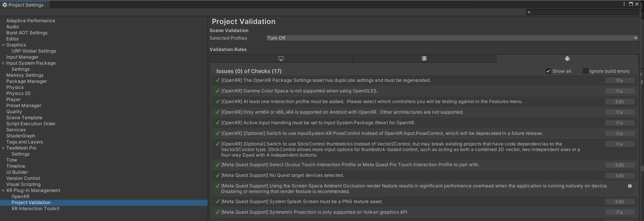Click green checkmark of Symmetric Projection rule
Viewport: 644px width, 221px height.
pos(217,212)
